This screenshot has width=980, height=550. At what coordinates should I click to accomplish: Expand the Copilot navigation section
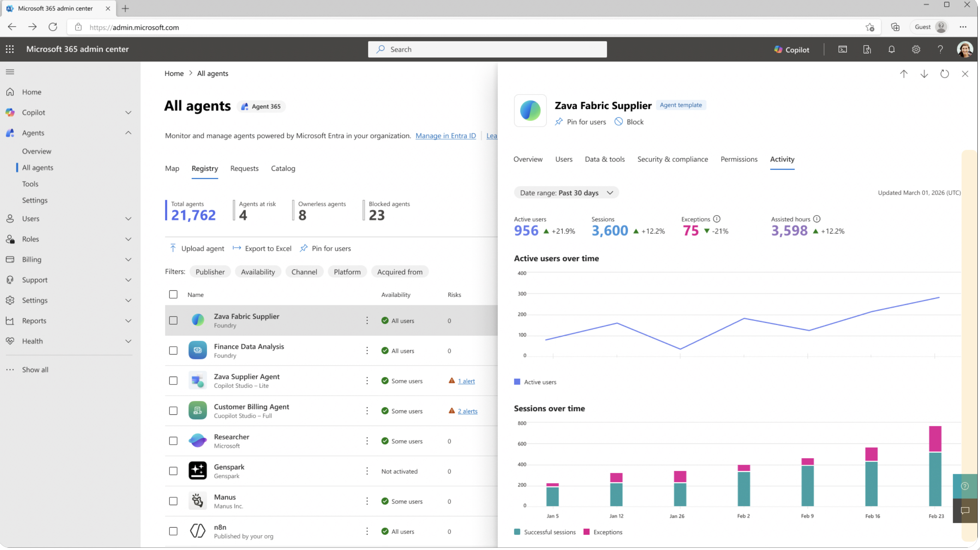[128, 113]
